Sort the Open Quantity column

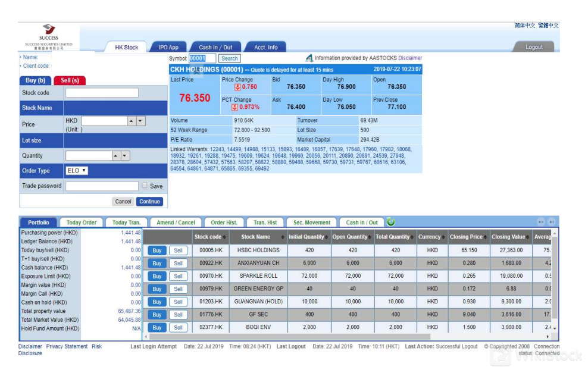point(370,237)
